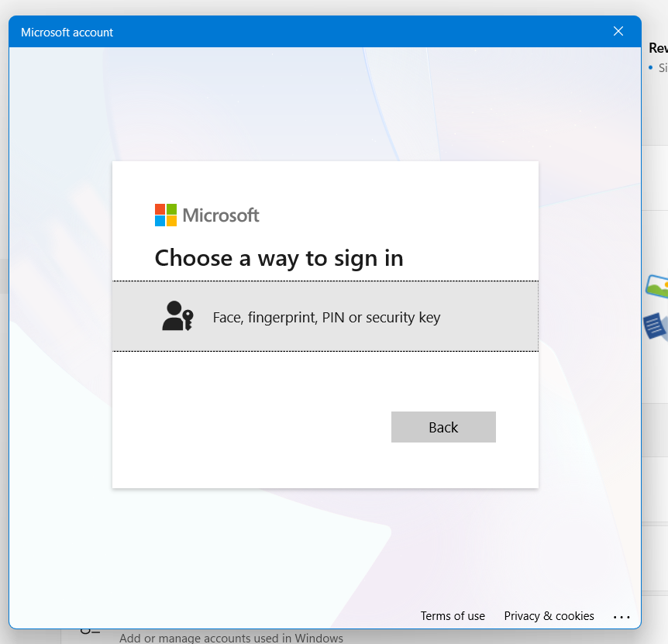668x644 pixels.
Task: Click the 'Choose a way to sign in' heading
Action: pyautogui.click(x=279, y=259)
